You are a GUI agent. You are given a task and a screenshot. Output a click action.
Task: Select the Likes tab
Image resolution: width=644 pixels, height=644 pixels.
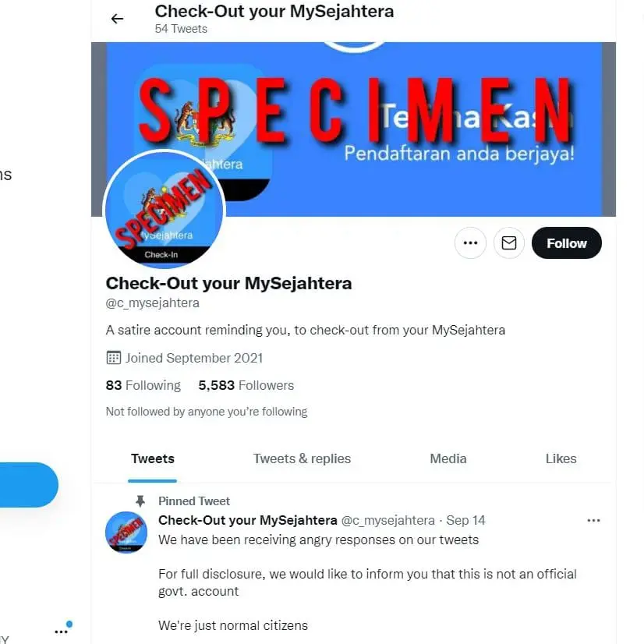(561, 458)
